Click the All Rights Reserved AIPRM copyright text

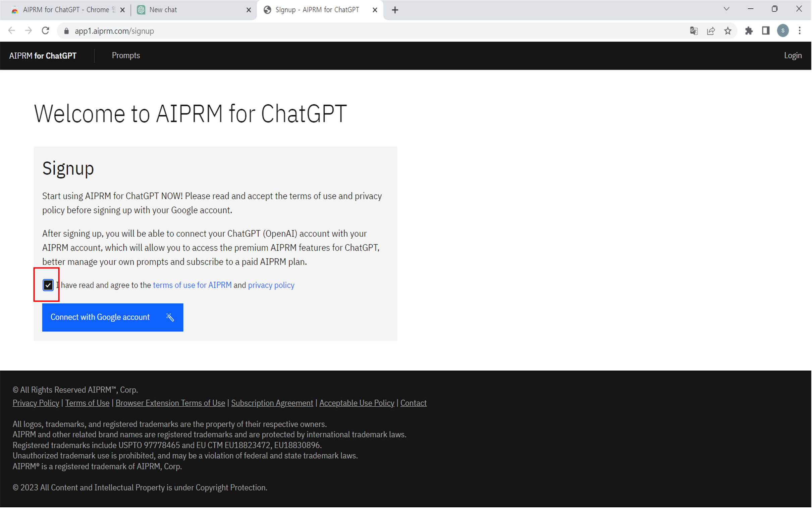(75, 390)
